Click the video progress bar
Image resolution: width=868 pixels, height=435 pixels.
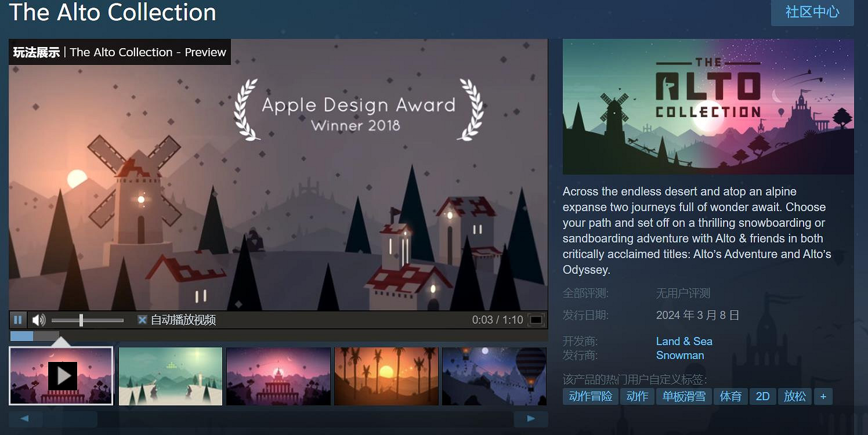(279, 336)
